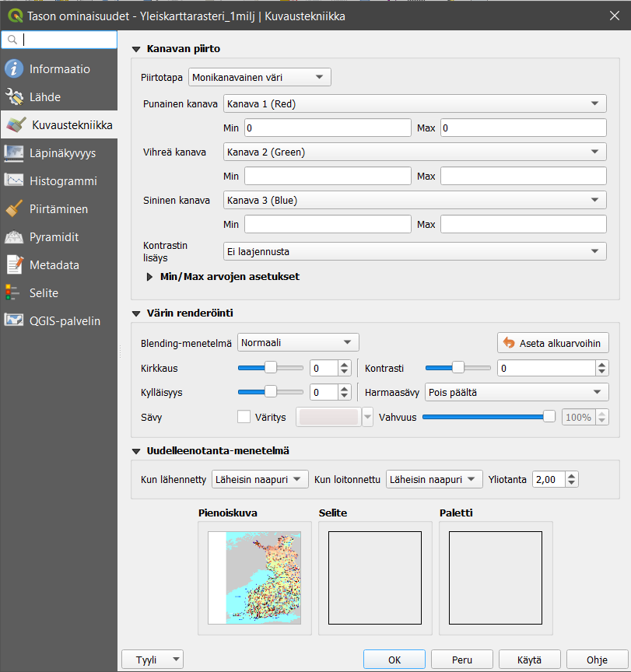Viewport: 631px width, 672px height.
Task: Enable the Väritys checkbox
Action: [x=244, y=417]
